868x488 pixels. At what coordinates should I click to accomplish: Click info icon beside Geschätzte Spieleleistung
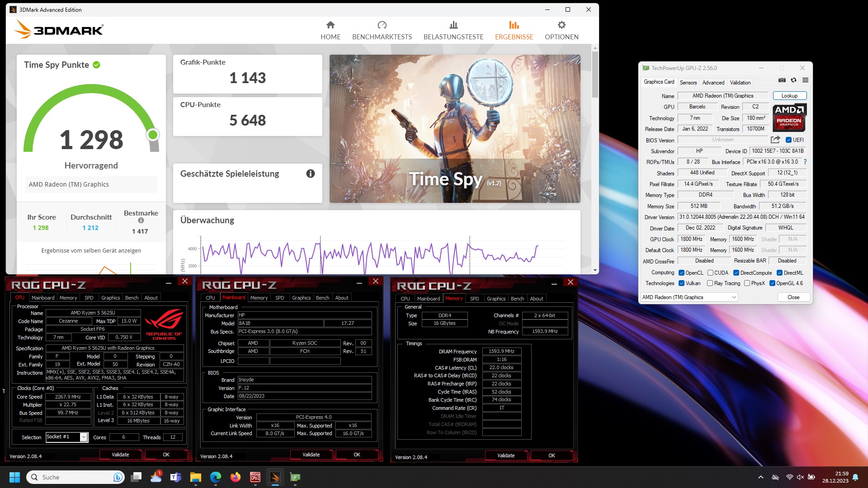pyautogui.click(x=311, y=174)
